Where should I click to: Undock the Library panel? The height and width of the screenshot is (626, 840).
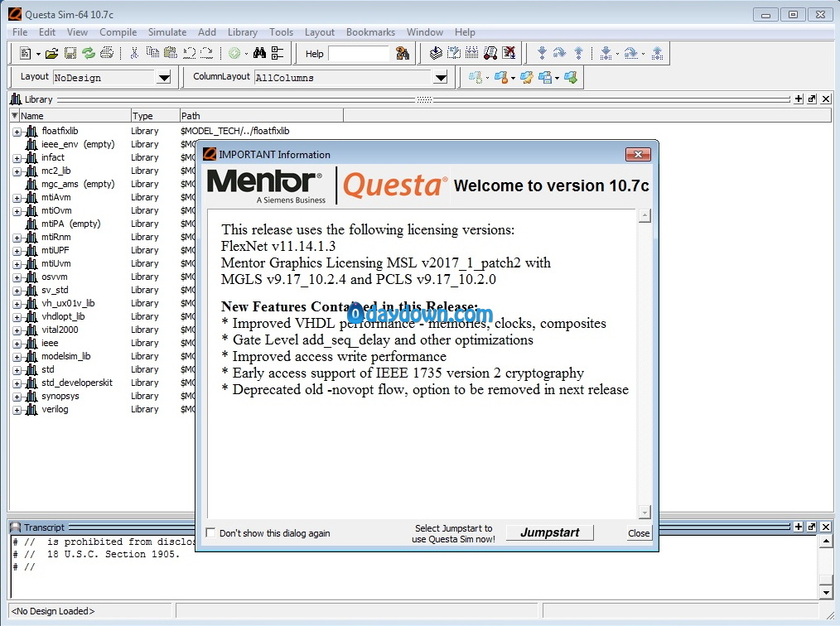point(812,99)
